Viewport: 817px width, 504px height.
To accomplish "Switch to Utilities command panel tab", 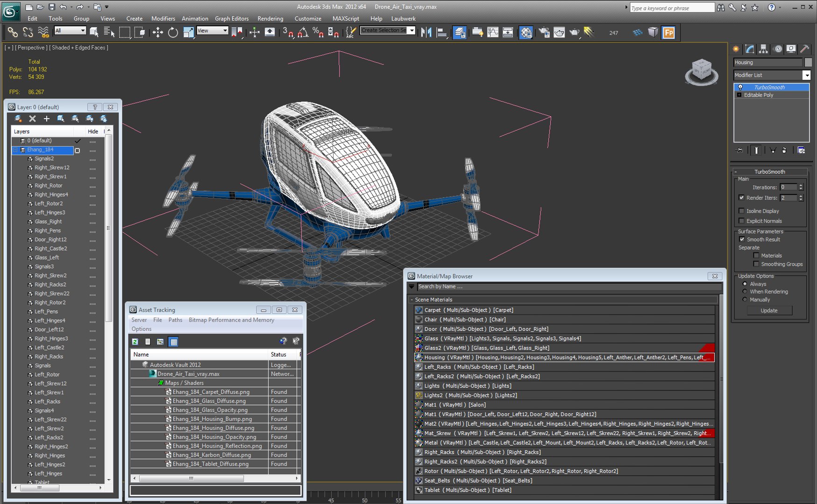I will click(x=805, y=49).
